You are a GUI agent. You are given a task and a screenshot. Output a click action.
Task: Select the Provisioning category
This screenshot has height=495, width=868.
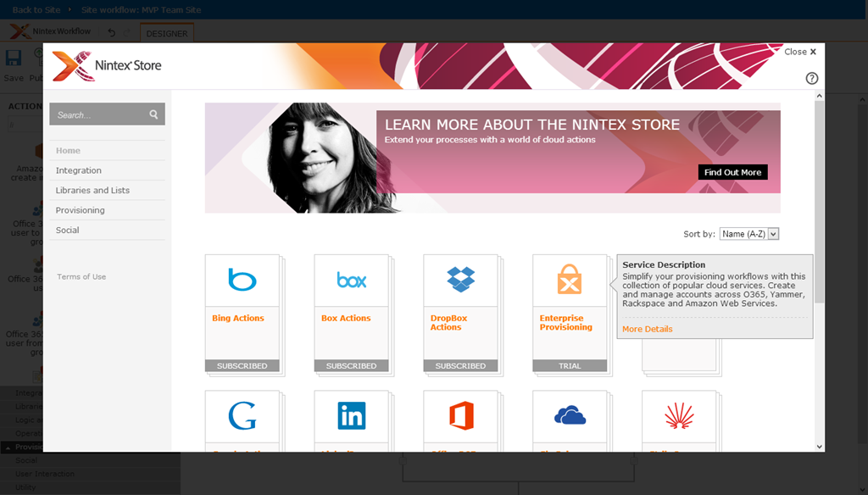(80, 210)
